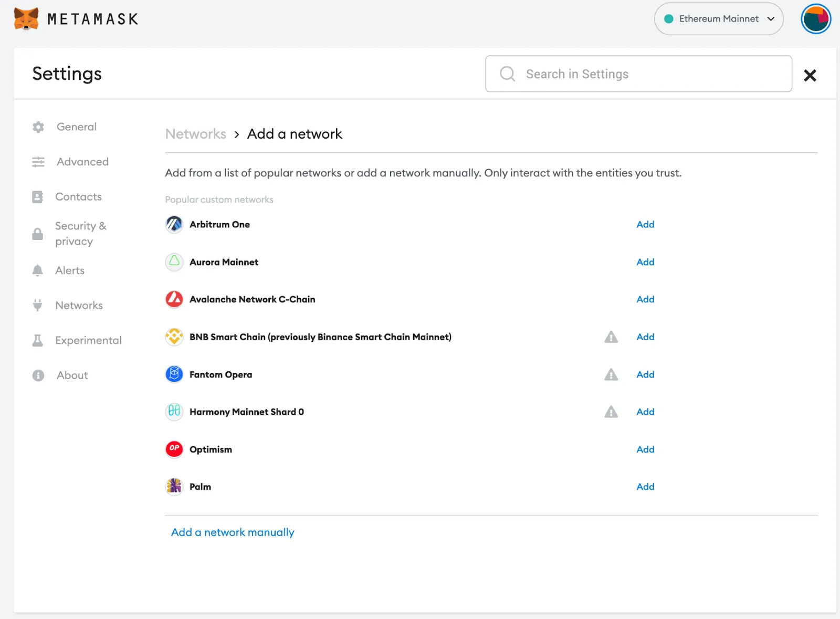Go back via Networks breadcrumb

[196, 134]
